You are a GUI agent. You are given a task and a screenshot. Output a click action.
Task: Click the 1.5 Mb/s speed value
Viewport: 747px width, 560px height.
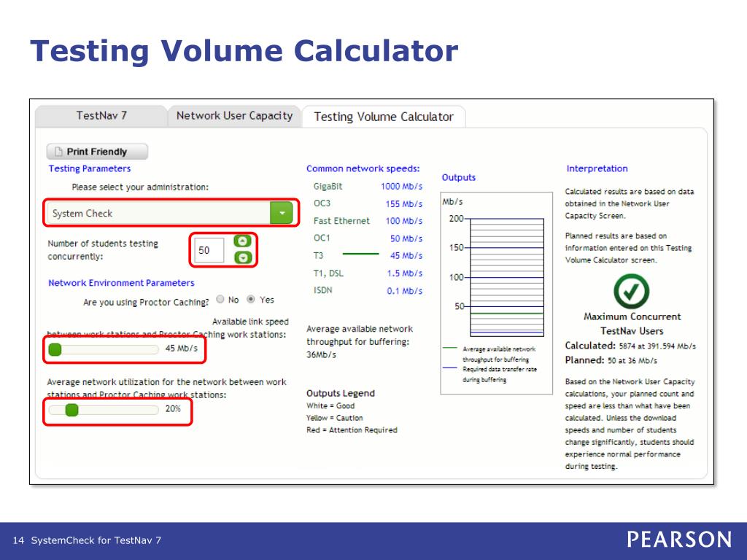click(x=405, y=273)
